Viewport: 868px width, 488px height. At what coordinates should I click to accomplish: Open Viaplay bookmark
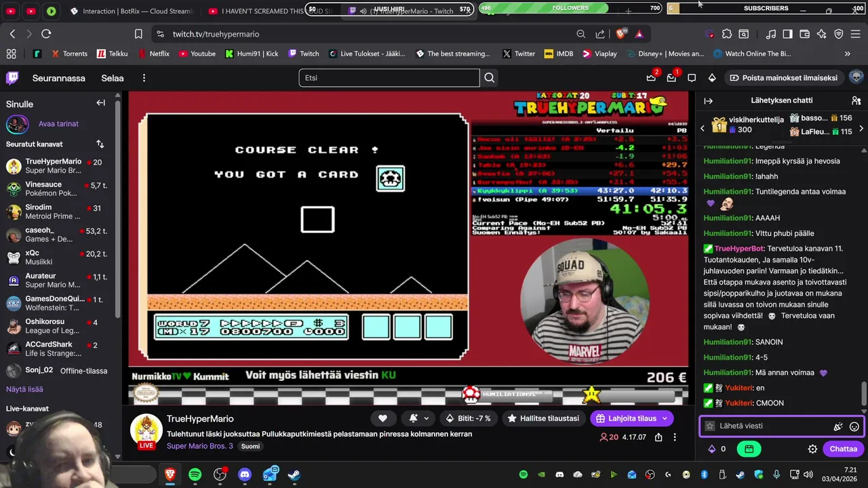pos(599,54)
